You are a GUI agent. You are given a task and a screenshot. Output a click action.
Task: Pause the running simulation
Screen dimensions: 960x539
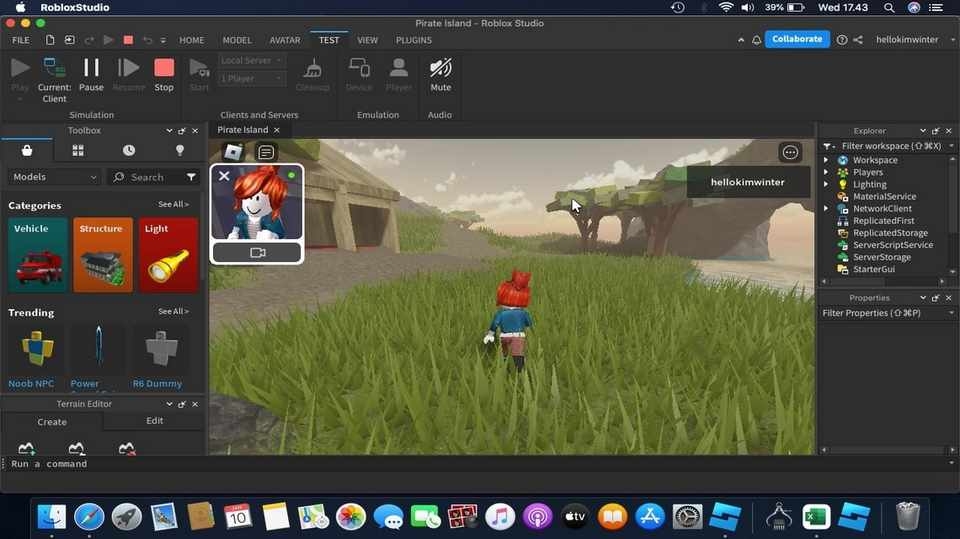pos(91,69)
